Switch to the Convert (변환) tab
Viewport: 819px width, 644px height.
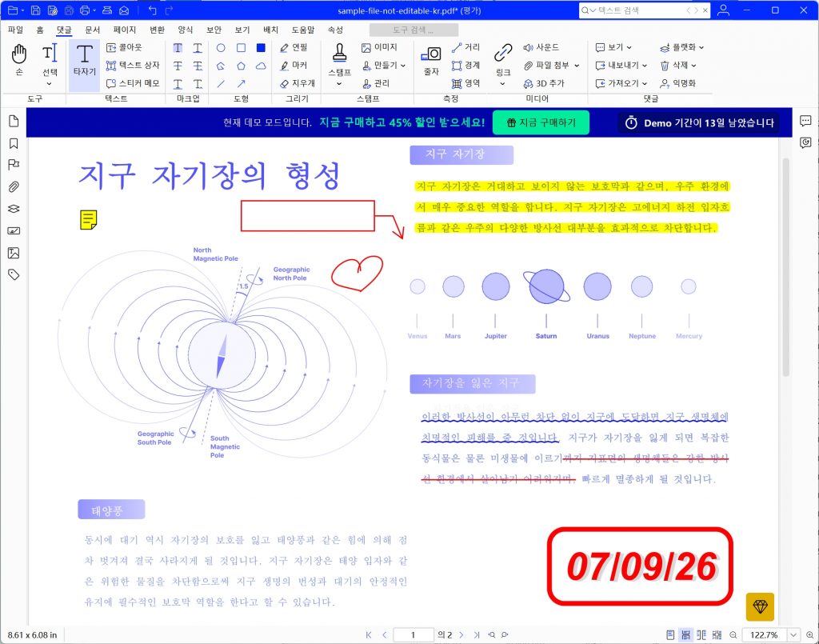[x=157, y=30]
